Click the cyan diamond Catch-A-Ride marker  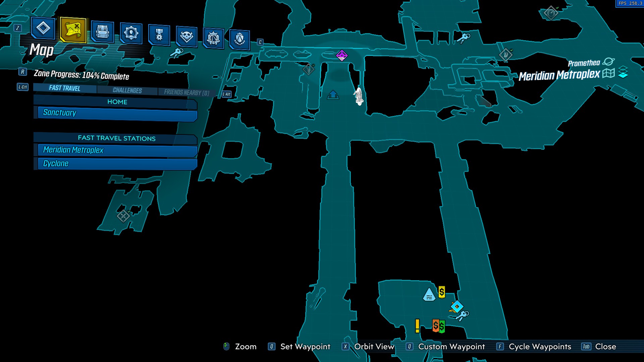pyautogui.click(x=457, y=306)
